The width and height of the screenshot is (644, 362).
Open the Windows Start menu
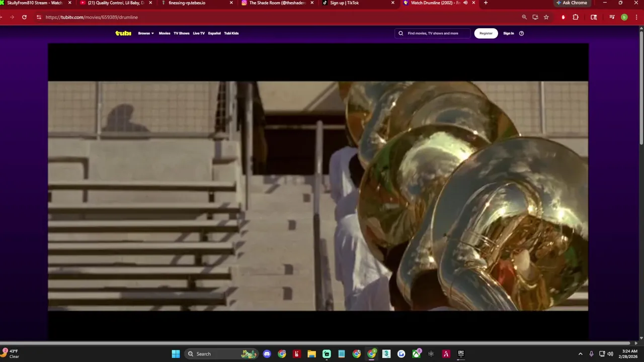point(176,354)
